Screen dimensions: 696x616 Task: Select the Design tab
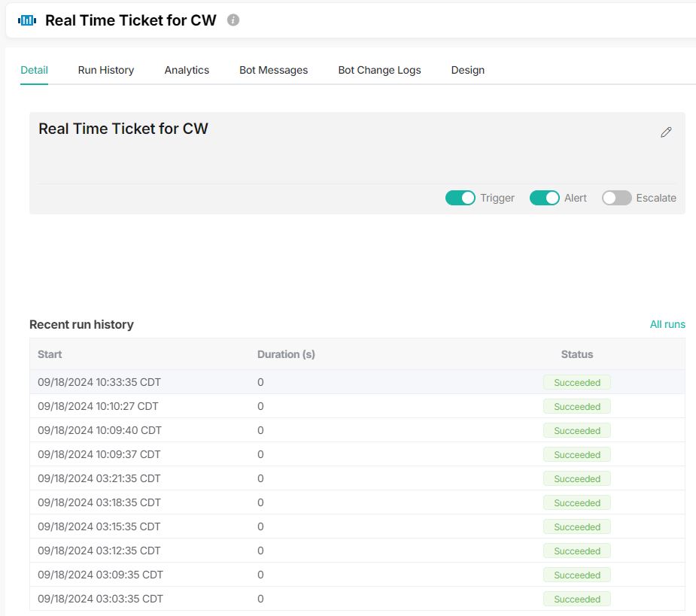tap(467, 70)
